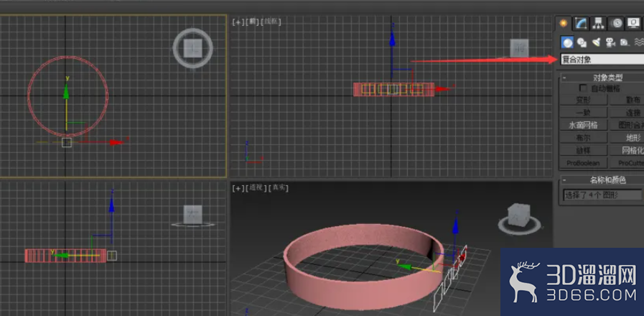Select the Shapes category icon
644x316 pixels.
[582, 42]
